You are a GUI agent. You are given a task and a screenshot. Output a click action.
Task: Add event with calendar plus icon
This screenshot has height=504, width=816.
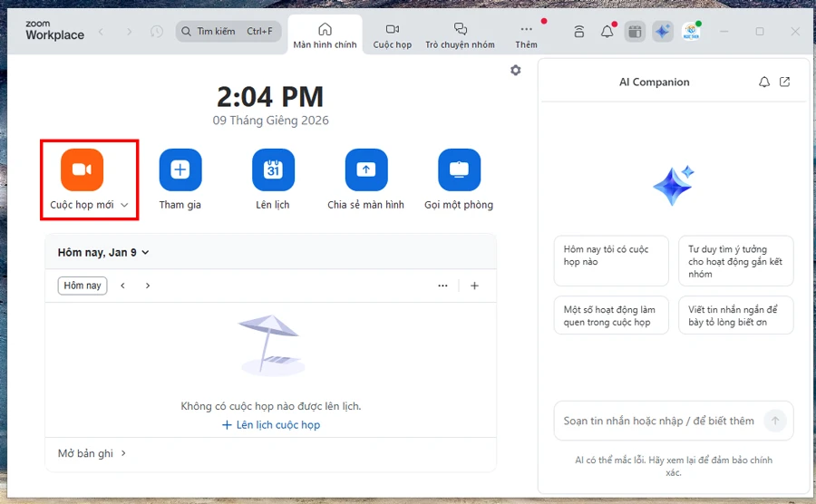pyautogui.click(x=474, y=286)
